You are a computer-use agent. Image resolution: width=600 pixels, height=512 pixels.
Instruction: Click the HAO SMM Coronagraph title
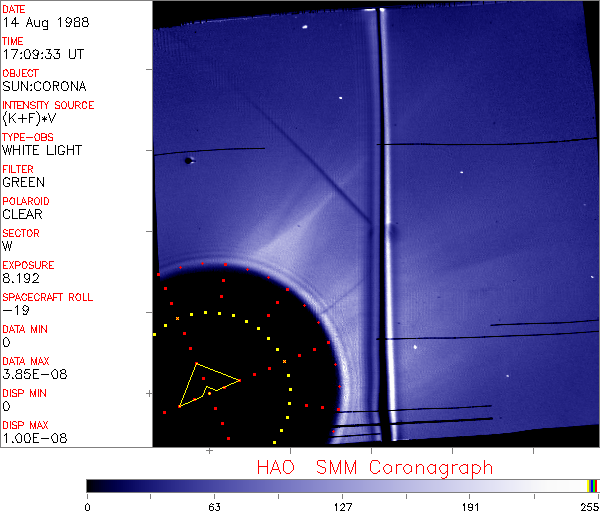pyautogui.click(x=374, y=467)
